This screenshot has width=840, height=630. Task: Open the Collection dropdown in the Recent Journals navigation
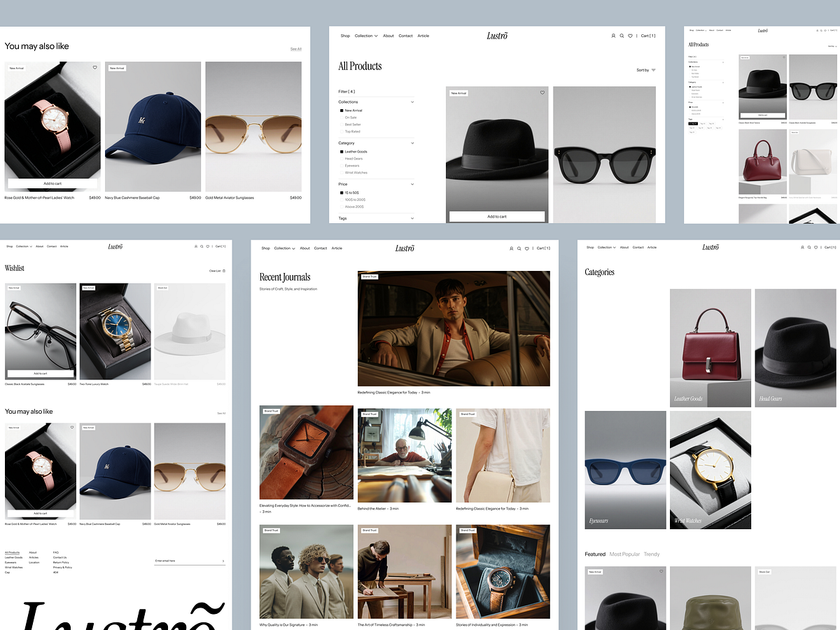click(x=285, y=248)
